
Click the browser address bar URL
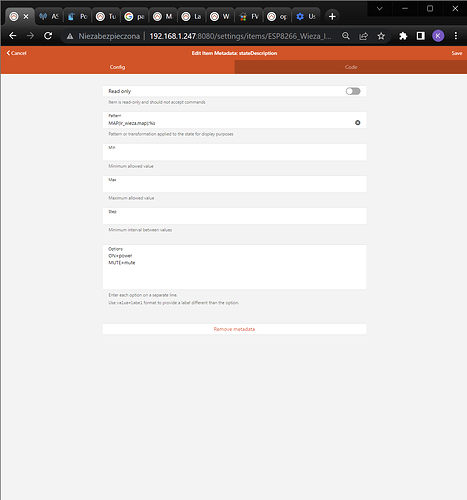[x=240, y=36]
